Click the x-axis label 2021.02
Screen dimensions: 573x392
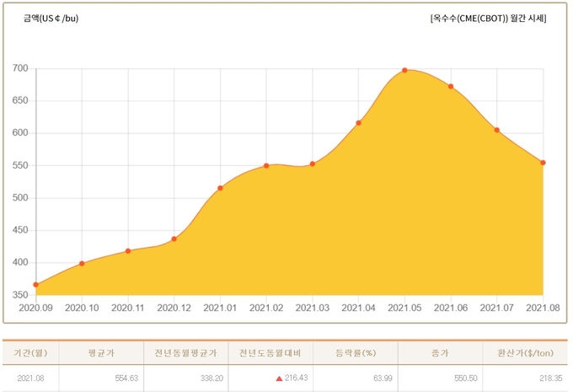click(266, 308)
